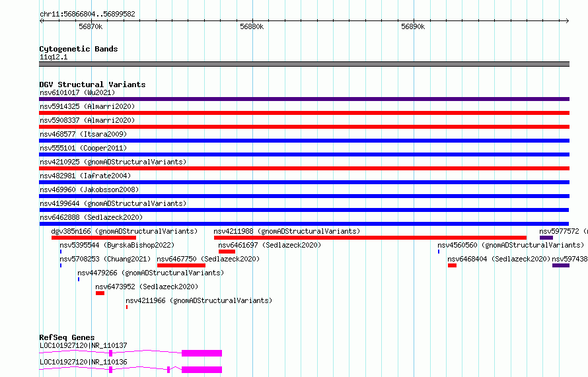Open LOC101927120|NR_110136 gene label
588x377 pixels.
[x=83, y=362]
